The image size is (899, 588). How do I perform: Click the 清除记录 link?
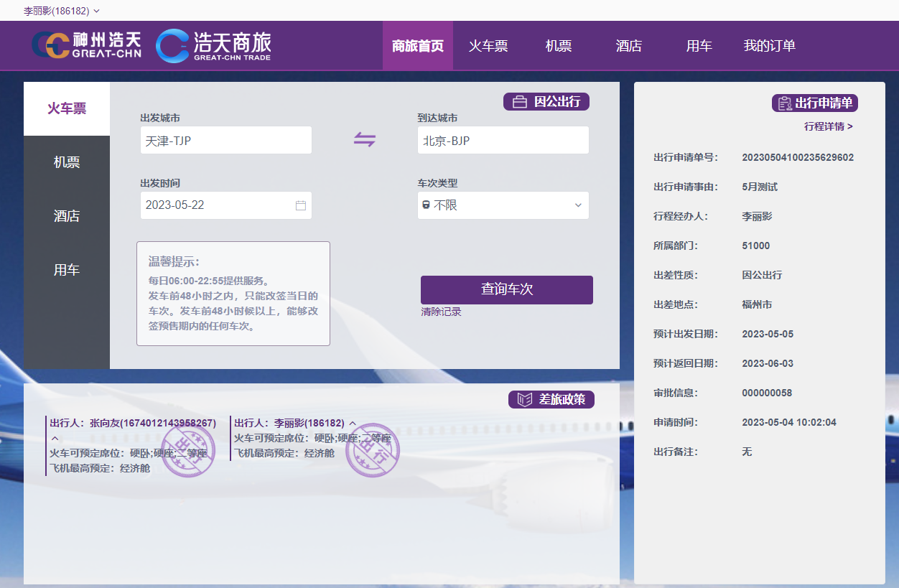[441, 312]
